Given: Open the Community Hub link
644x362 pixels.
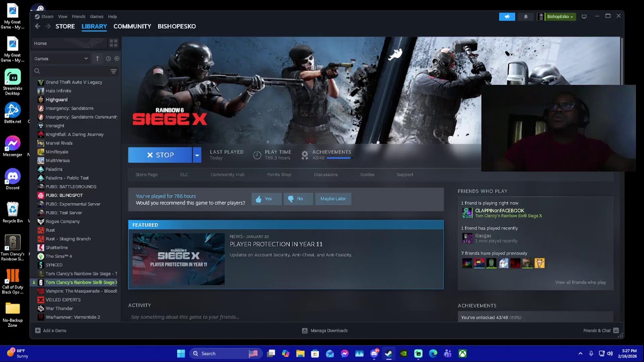Looking at the screenshot, I should click(227, 174).
